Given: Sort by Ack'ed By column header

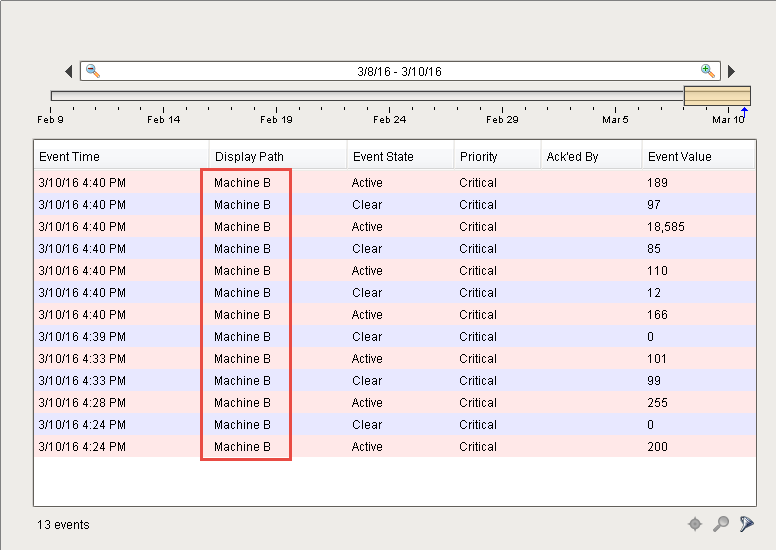Looking at the screenshot, I should click(x=591, y=156).
